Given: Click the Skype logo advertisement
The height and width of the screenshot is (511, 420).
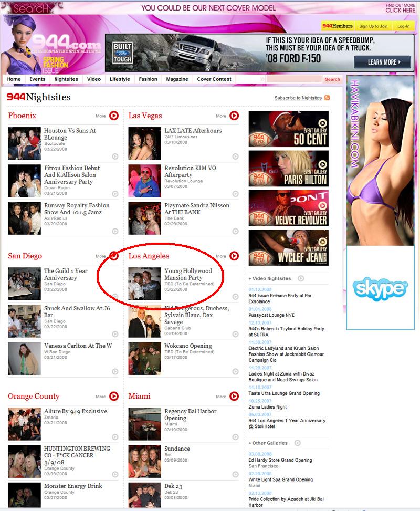Looking at the screenshot, I should point(380,288).
